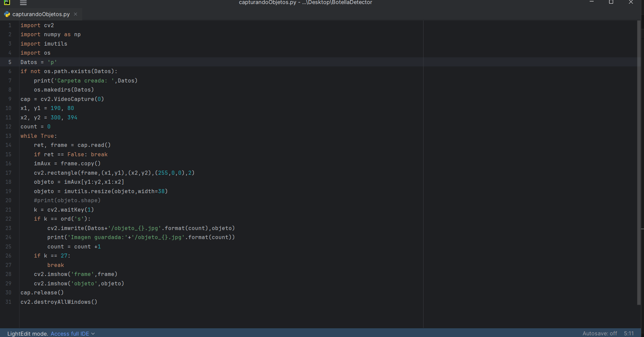
Task: Select the capturandoObjetos.py tab
Action: (41, 14)
